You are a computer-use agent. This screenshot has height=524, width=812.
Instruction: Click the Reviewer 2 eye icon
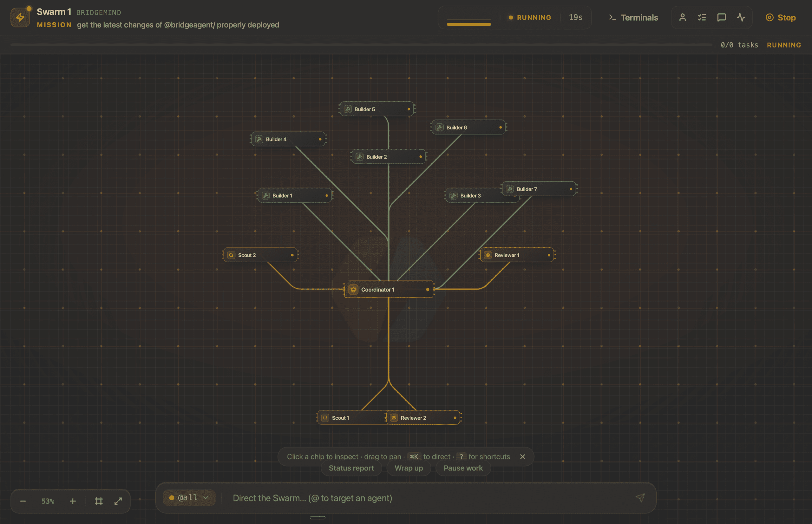tap(394, 417)
